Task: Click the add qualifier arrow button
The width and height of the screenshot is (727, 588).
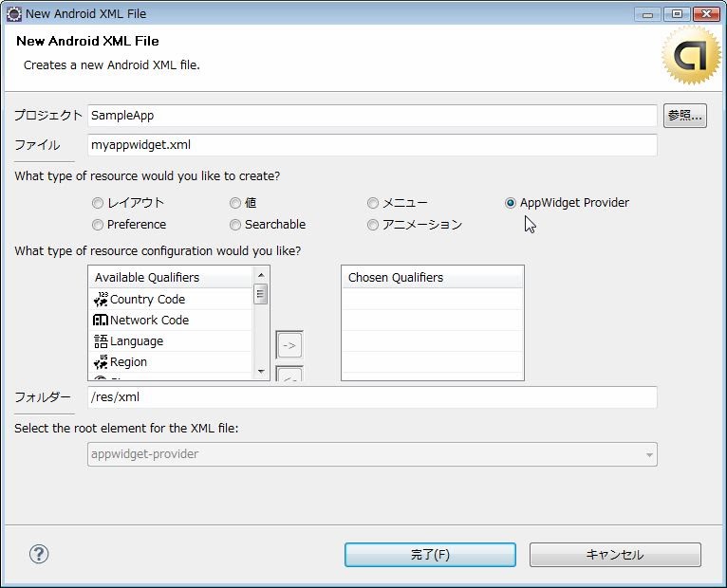Action: point(289,344)
